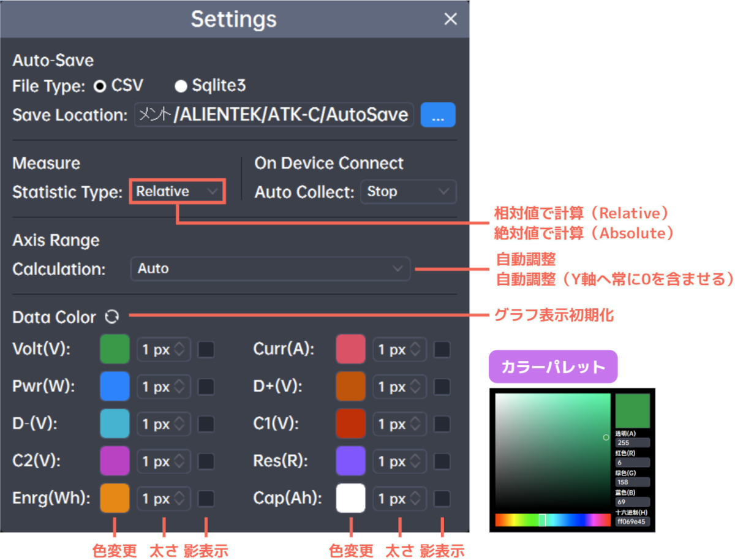The image size is (735, 560).
Task: Change the Pwr(W) color swatch
Action: pos(115,387)
